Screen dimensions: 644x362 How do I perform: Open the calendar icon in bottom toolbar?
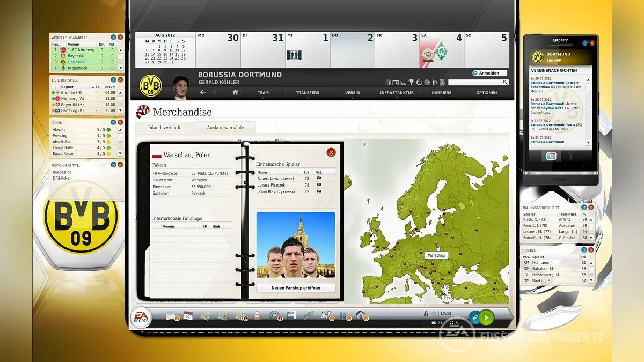tap(188, 316)
